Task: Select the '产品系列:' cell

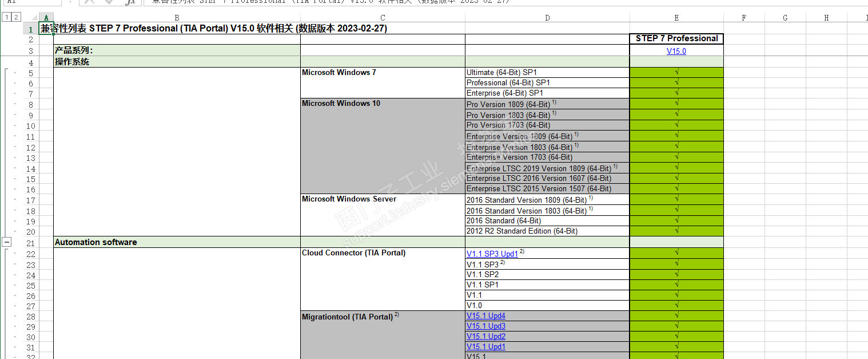Action: 177,50
